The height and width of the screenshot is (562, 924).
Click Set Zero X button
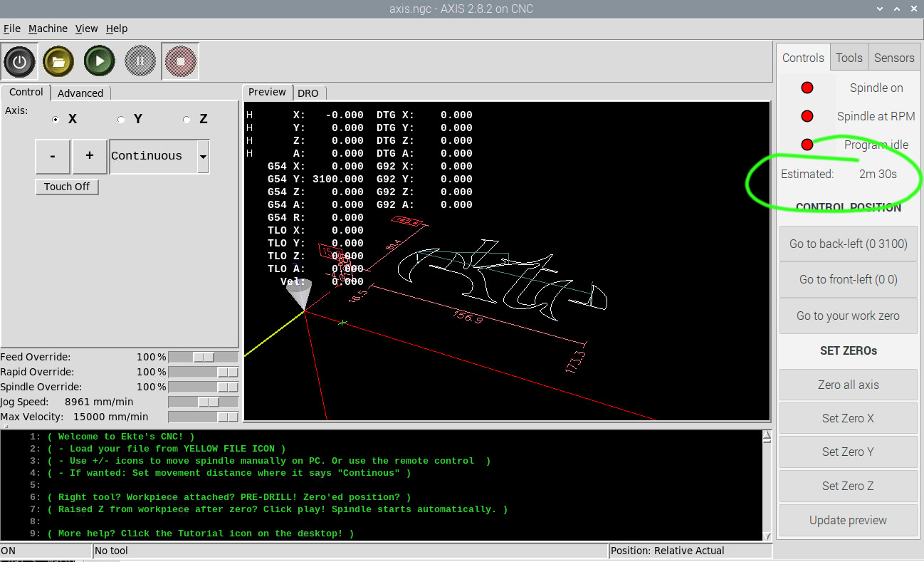click(848, 418)
